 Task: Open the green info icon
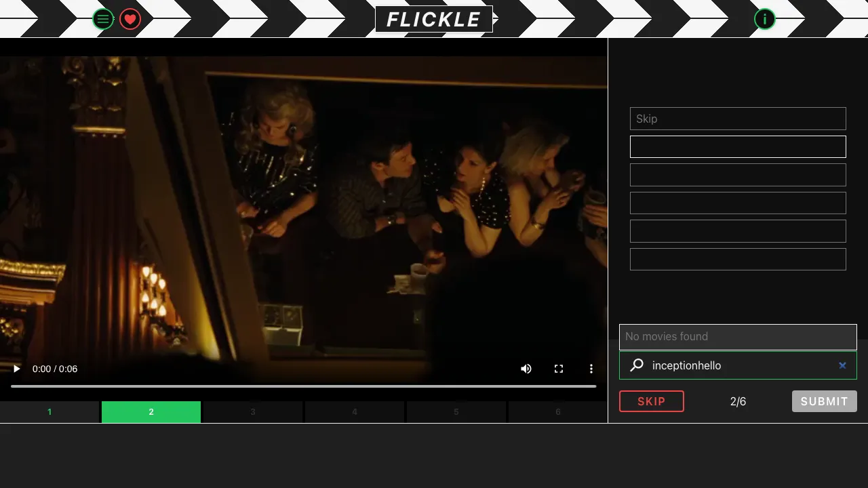pyautogui.click(x=765, y=19)
